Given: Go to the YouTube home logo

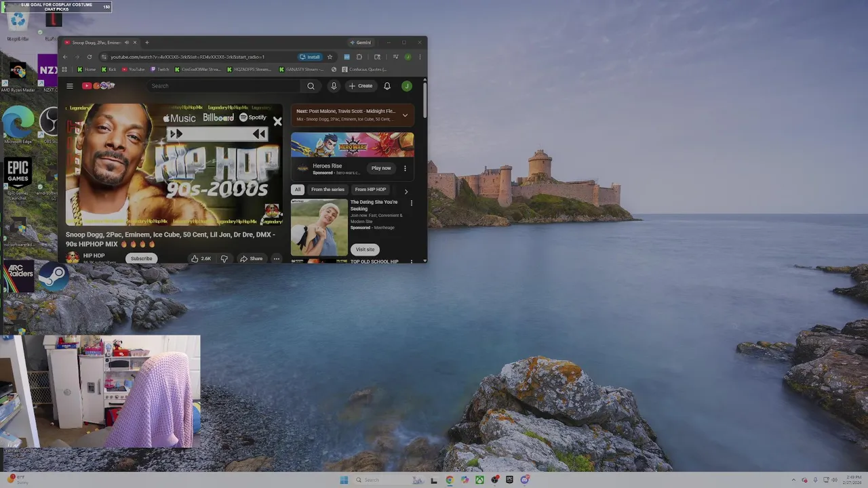Looking at the screenshot, I should [x=98, y=86].
